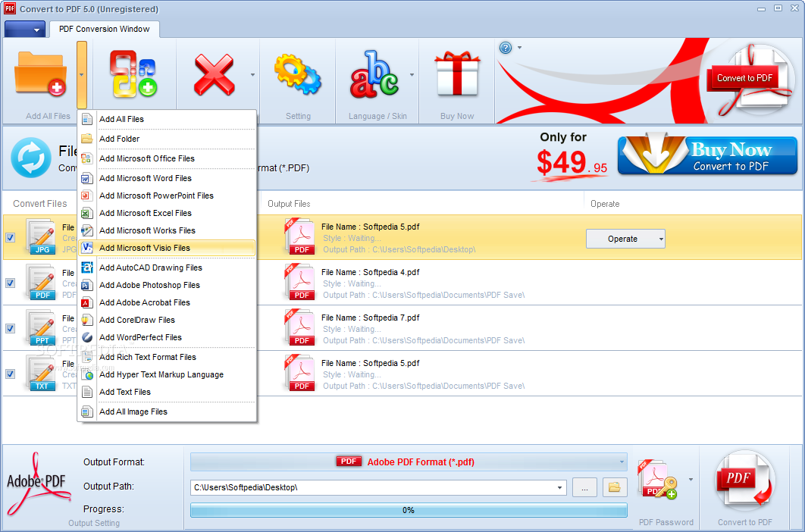Choose Add Text Files

coord(167,392)
